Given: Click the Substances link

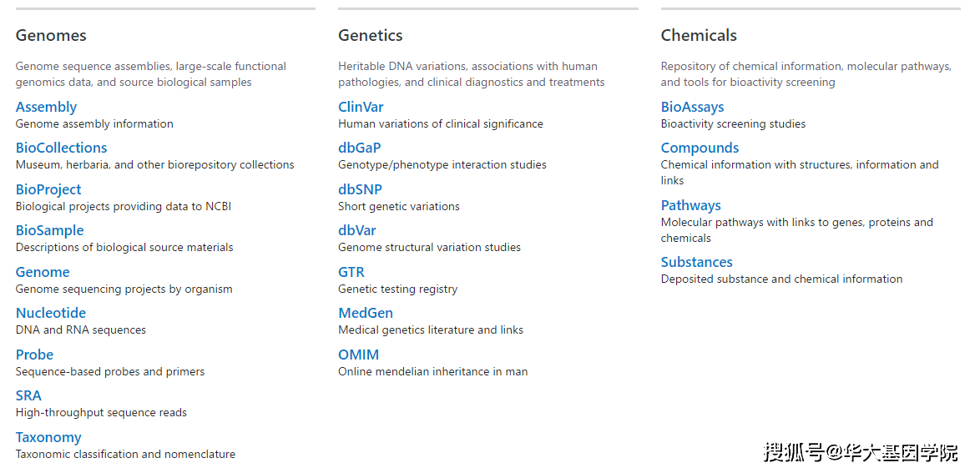Looking at the screenshot, I should click(697, 262).
